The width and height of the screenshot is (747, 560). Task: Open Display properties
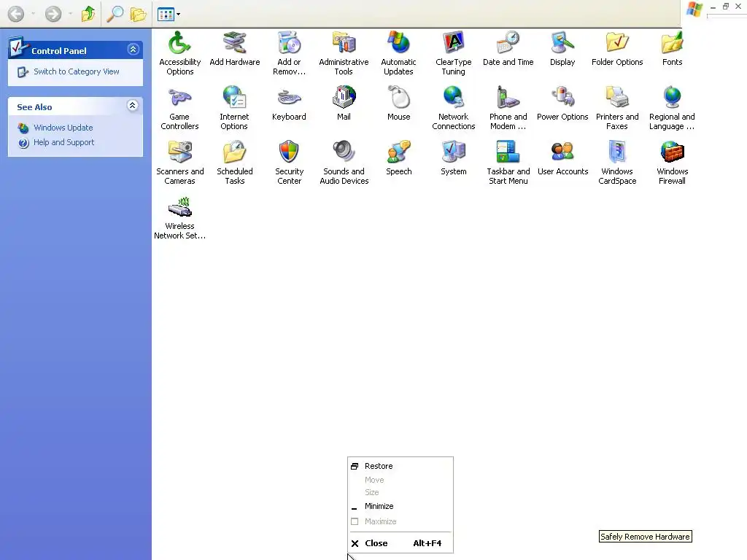(x=562, y=49)
